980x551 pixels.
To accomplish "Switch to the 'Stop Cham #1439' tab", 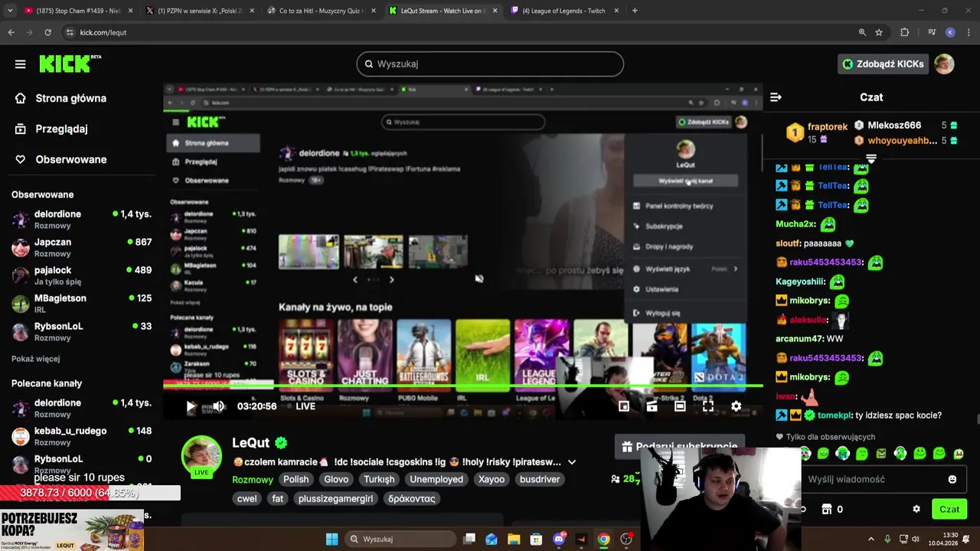I will tap(79, 11).
